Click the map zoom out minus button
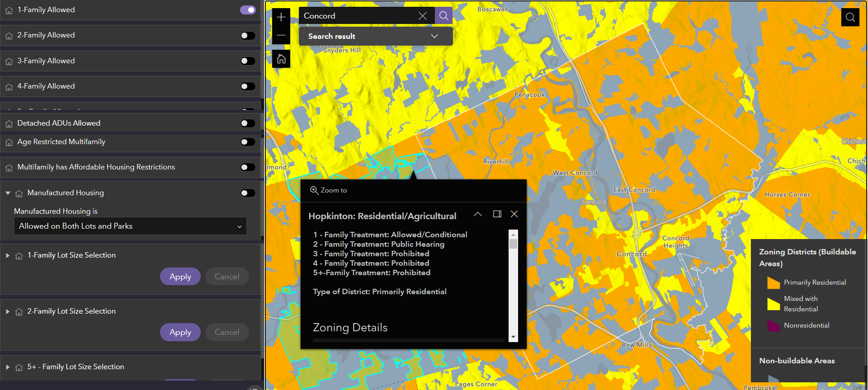The image size is (868, 390). click(281, 35)
